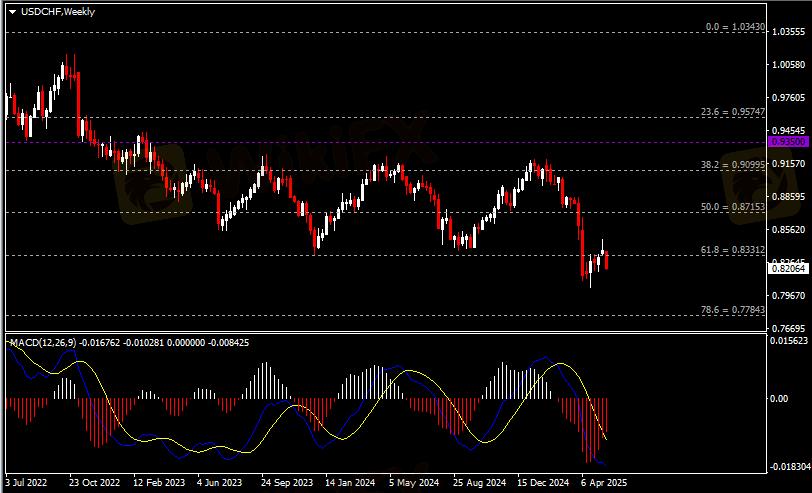Click the 14 Jan 2024 date label

pyautogui.click(x=351, y=483)
